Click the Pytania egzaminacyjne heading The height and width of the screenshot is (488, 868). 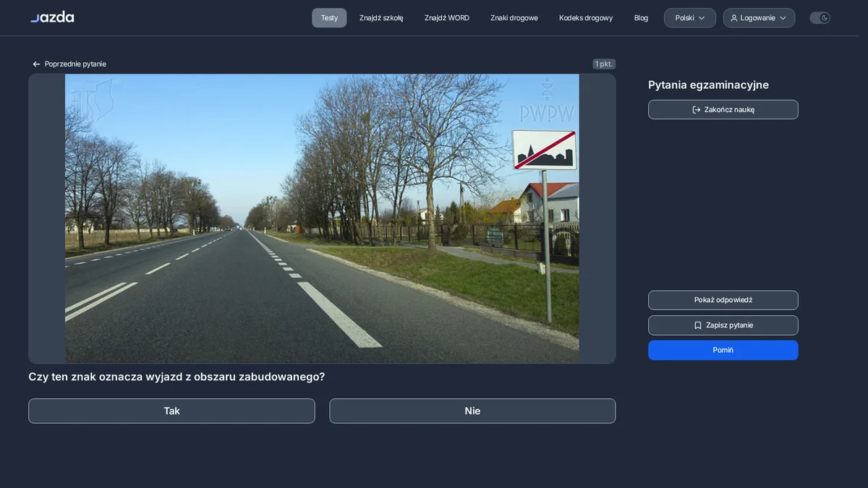coord(708,85)
